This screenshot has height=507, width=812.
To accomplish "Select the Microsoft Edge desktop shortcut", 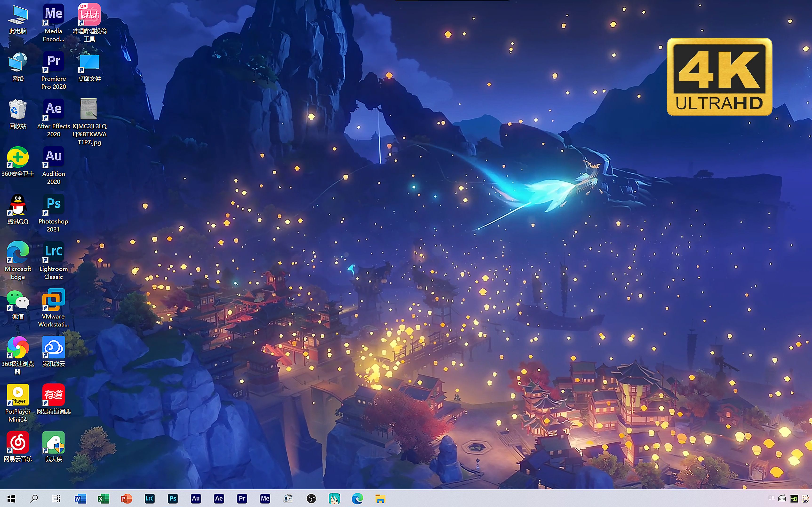I will 18,261.
